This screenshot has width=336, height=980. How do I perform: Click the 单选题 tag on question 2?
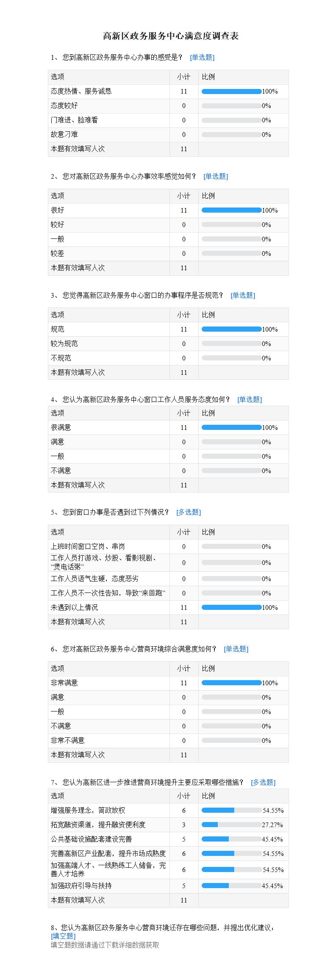(x=216, y=177)
